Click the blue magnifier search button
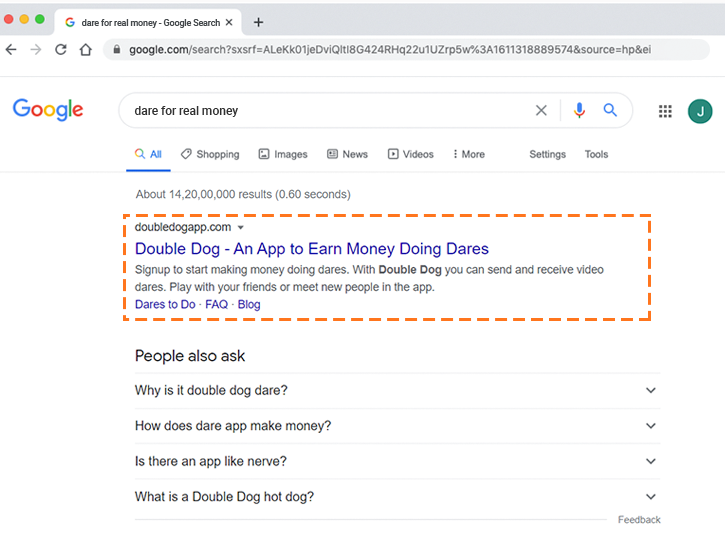Image resolution: width=725 pixels, height=552 pixels. click(610, 110)
